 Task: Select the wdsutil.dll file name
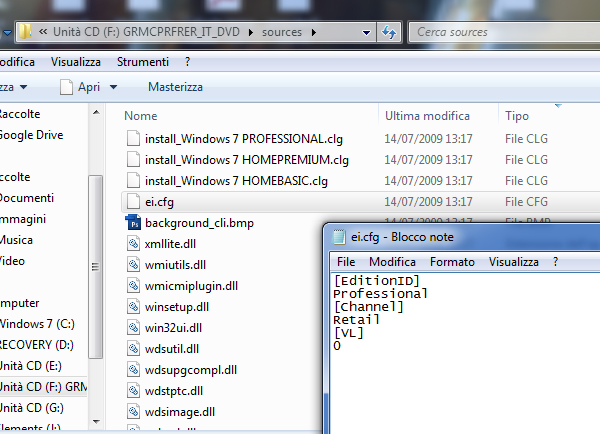click(172, 349)
